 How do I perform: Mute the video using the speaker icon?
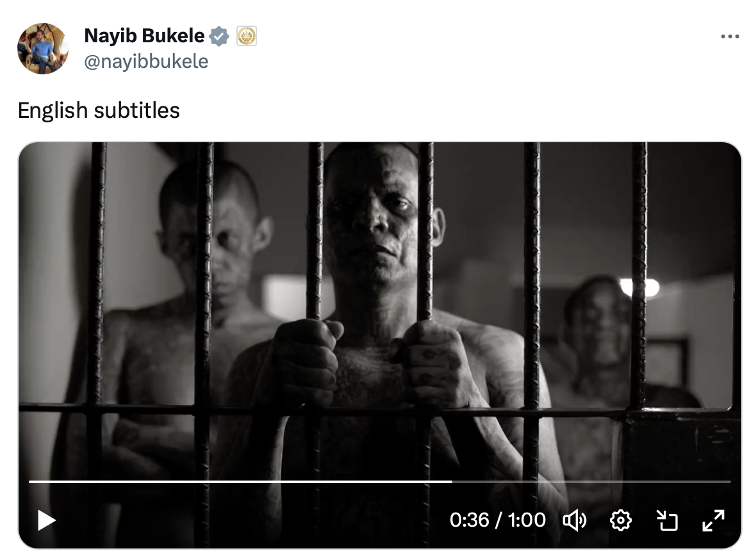pyautogui.click(x=574, y=520)
